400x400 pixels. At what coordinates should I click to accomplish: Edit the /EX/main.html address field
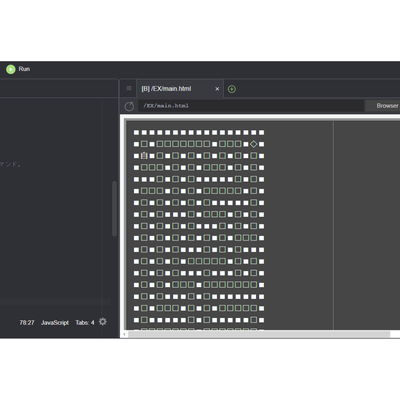[251, 106]
